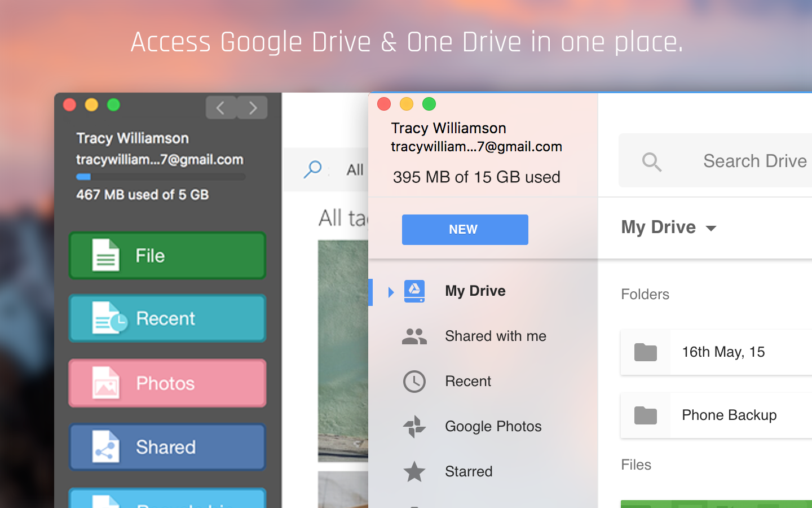Click the My Drive dropdown caret

click(x=711, y=229)
